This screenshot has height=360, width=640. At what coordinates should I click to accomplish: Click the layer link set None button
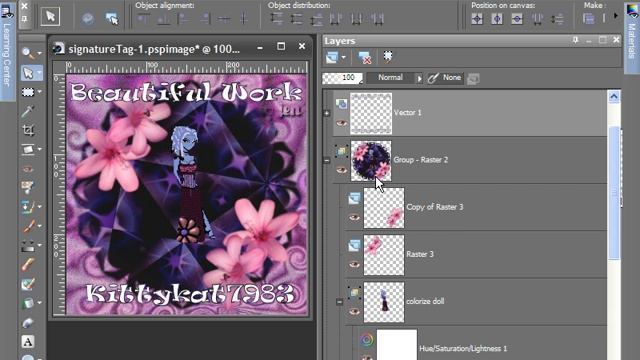coord(445,78)
